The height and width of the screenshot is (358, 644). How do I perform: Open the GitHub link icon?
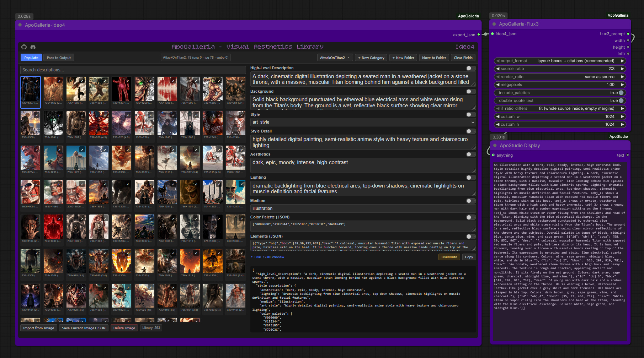click(x=24, y=47)
